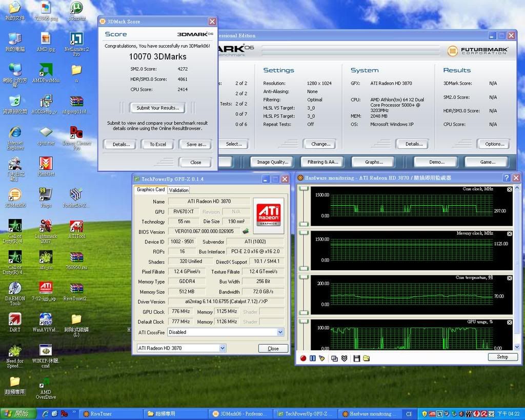
Task: Open the NetLimiter 2 Pro desktop icon
Action: [x=77, y=44]
